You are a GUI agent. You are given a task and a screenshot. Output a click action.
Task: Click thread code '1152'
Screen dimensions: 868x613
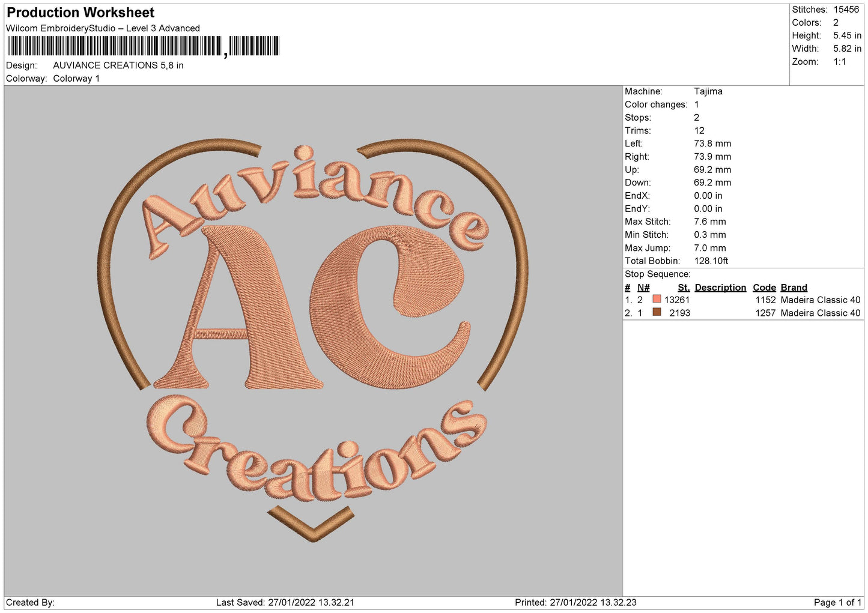(x=765, y=300)
